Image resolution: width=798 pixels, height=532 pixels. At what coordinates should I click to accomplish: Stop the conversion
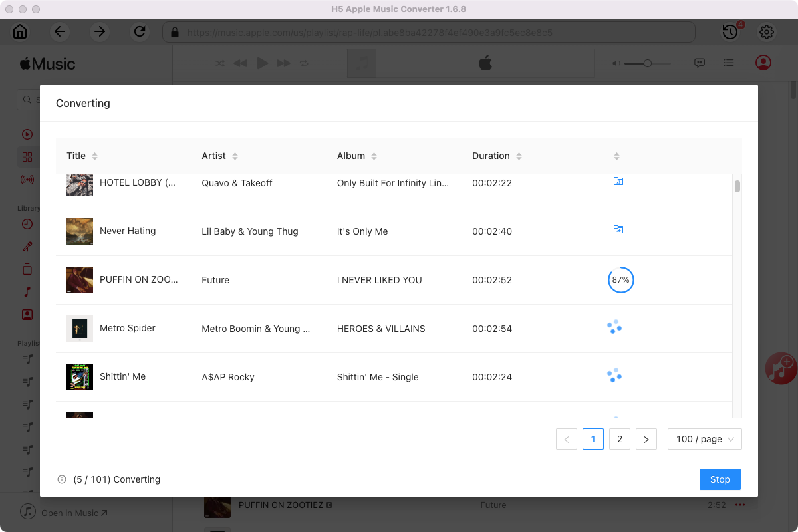720,479
